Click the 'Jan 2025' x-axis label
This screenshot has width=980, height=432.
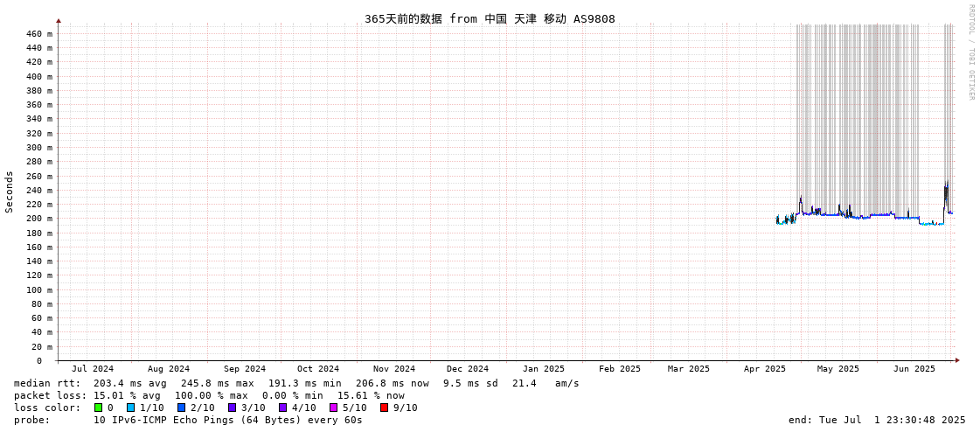tap(544, 369)
